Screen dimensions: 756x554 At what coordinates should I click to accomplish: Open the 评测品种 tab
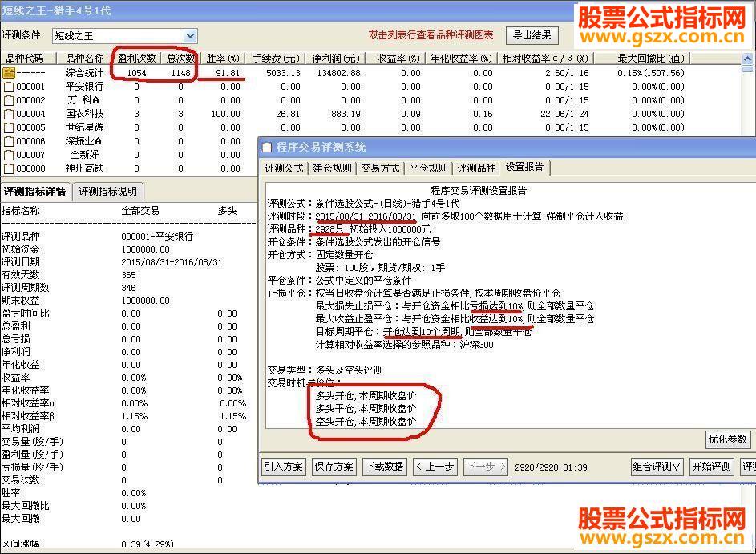tap(476, 168)
